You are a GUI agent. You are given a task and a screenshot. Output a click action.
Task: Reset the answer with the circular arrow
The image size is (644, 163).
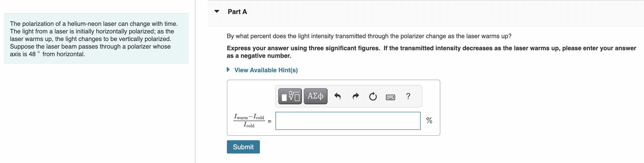tap(373, 96)
